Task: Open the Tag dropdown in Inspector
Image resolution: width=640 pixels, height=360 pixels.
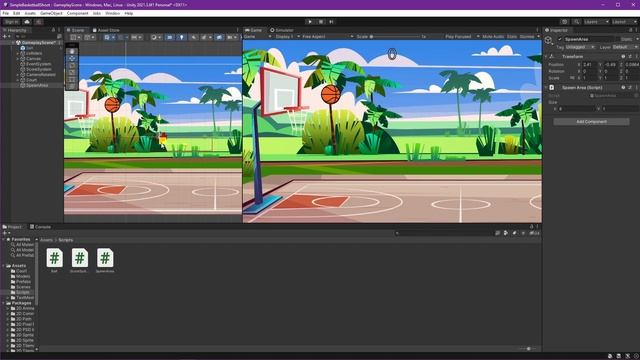Action: (580, 47)
